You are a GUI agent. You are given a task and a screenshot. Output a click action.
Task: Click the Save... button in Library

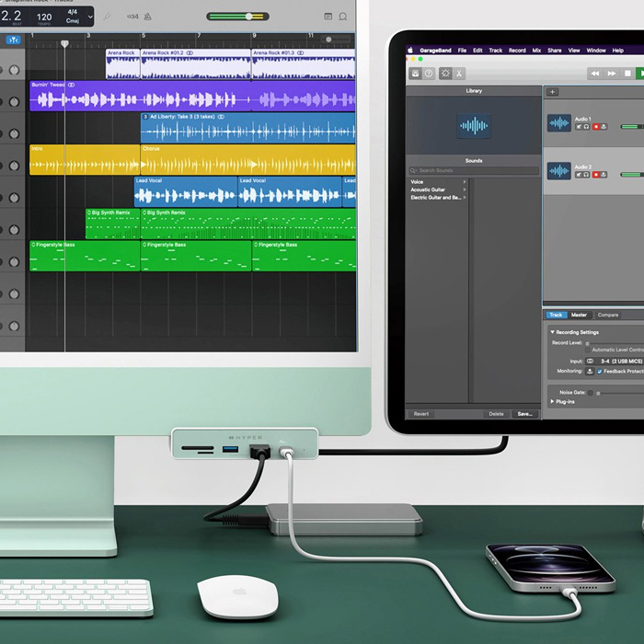[x=524, y=414]
